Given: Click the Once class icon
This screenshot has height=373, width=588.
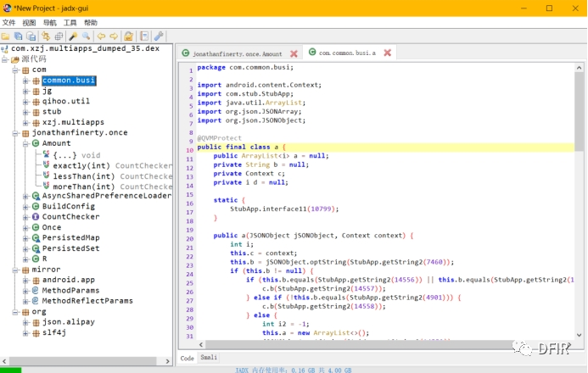Looking at the screenshot, I should click(x=36, y=227).
